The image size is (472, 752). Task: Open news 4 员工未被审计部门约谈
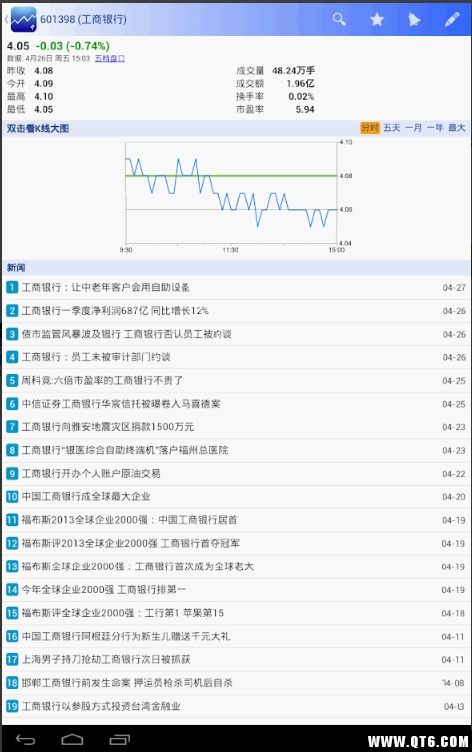coord(236,357)
